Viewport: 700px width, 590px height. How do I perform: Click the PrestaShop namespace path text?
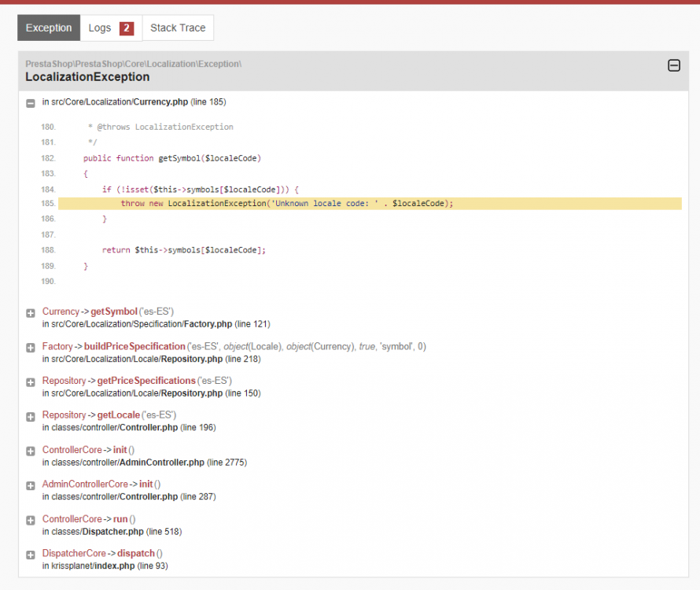point(133,64)
